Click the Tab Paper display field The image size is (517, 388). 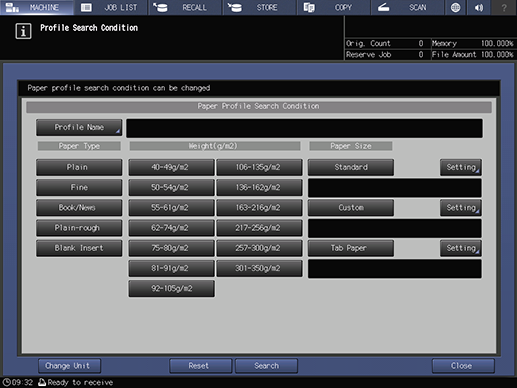click(395, 269)
